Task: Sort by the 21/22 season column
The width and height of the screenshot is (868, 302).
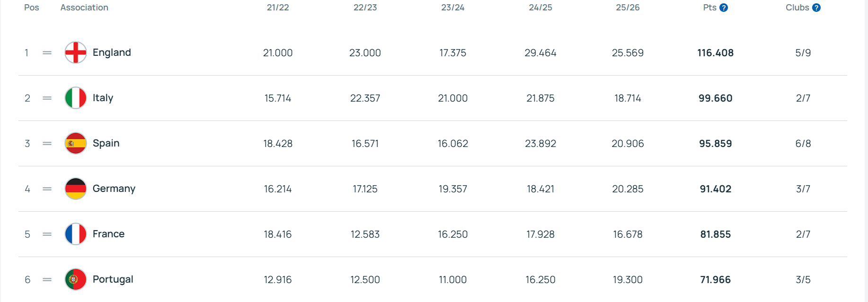Action: [x=278, y=8]
